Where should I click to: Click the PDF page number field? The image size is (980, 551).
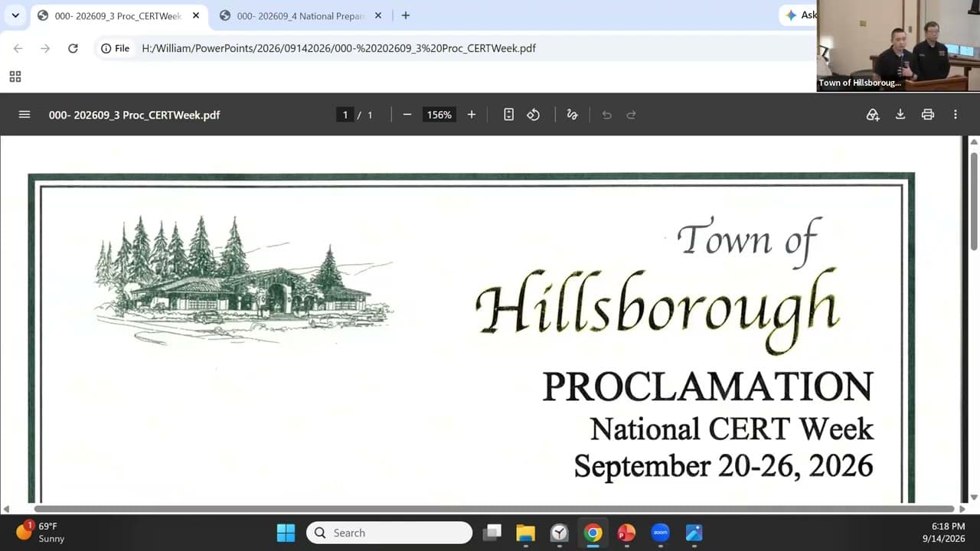[x=345, y=115]
